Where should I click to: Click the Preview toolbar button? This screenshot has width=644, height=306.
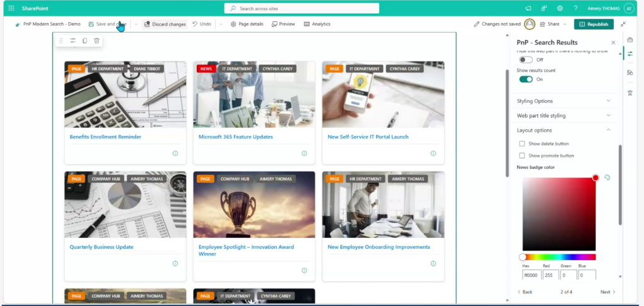pos(283,24)
